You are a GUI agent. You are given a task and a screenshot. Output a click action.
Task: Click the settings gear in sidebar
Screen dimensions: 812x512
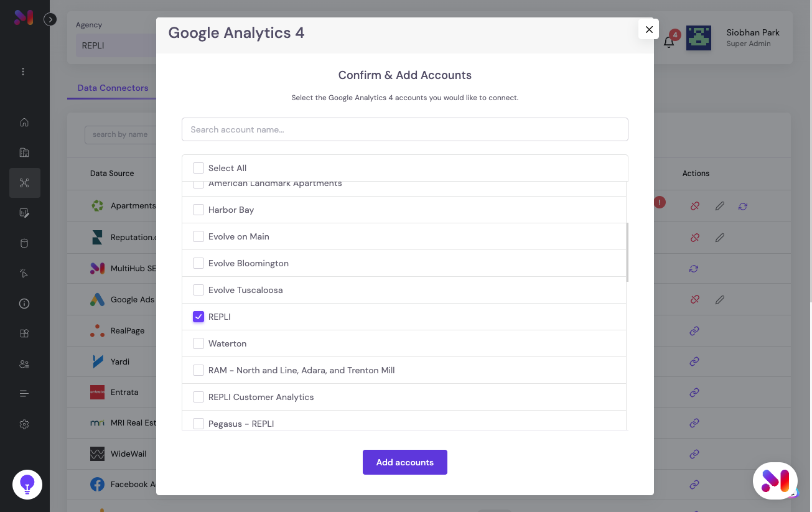[x=24, y=424]
